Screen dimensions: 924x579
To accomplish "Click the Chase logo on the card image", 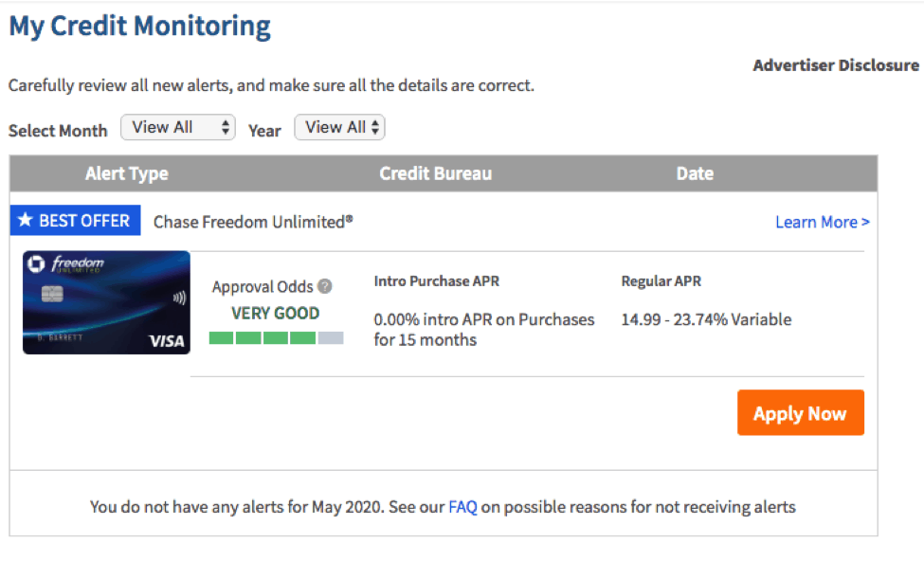I will tap(36, 264).
